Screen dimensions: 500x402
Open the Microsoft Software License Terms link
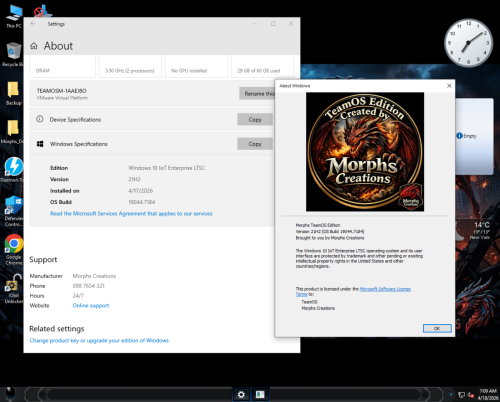(353, 291)
